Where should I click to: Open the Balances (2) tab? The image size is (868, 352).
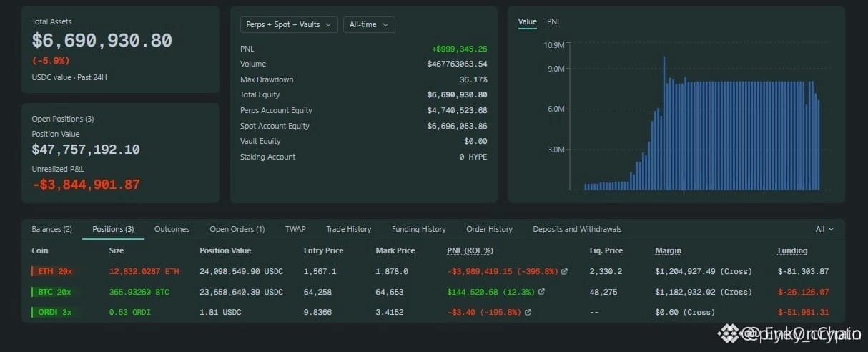pyautogui.click(x=51, y=230)
